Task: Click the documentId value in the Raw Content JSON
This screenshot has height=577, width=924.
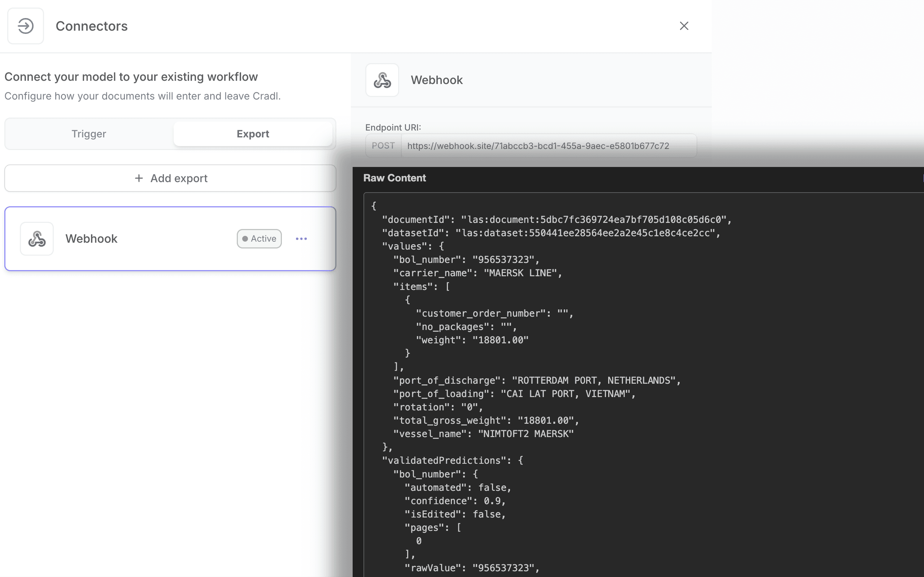Action: (x=596, y=219)
